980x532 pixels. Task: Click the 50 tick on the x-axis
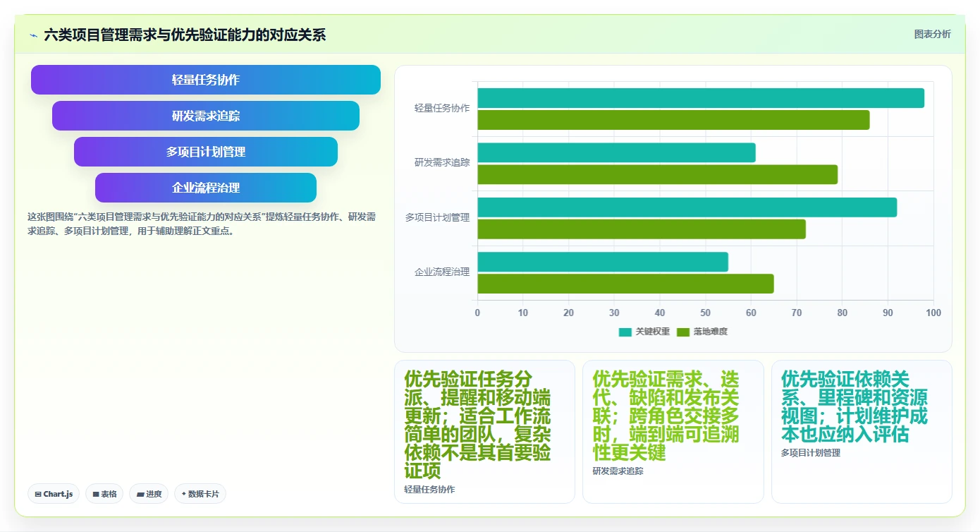[706, 313]
